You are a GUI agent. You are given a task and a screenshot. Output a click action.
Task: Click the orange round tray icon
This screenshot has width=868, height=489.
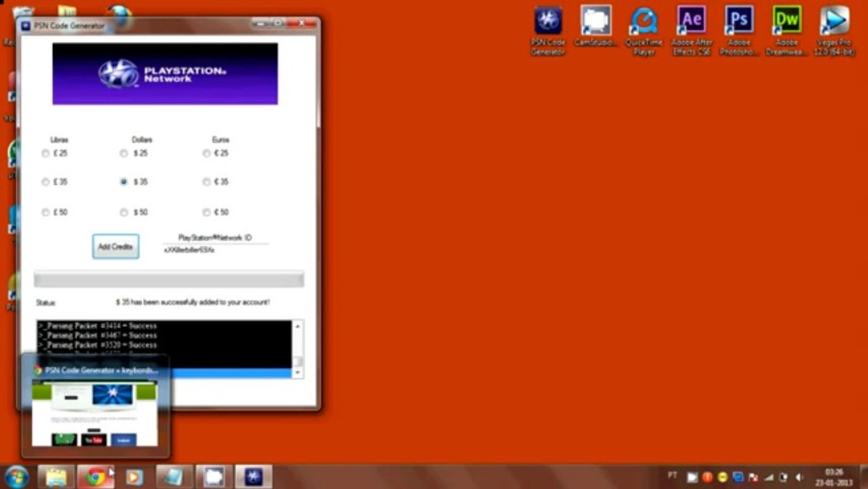click(x=707, y=477)
